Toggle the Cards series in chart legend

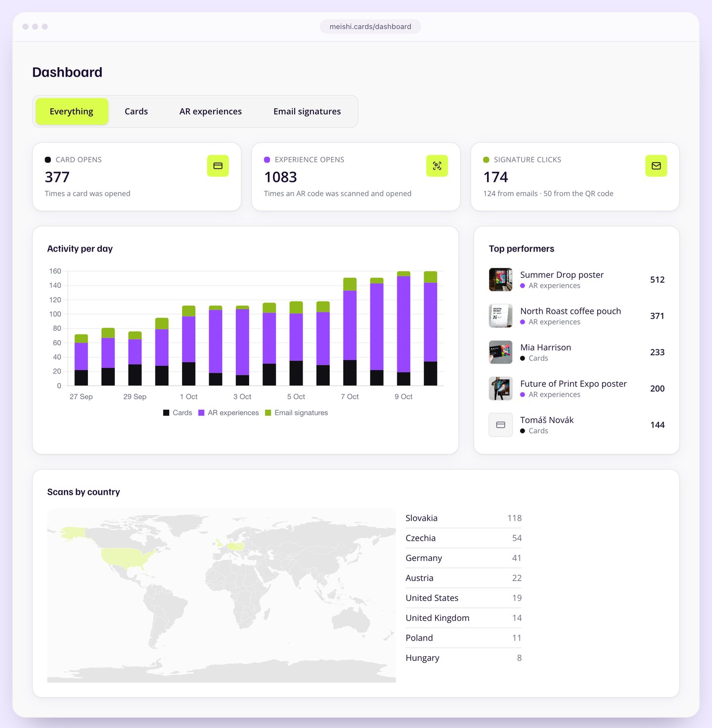click(x=178, y=413)
